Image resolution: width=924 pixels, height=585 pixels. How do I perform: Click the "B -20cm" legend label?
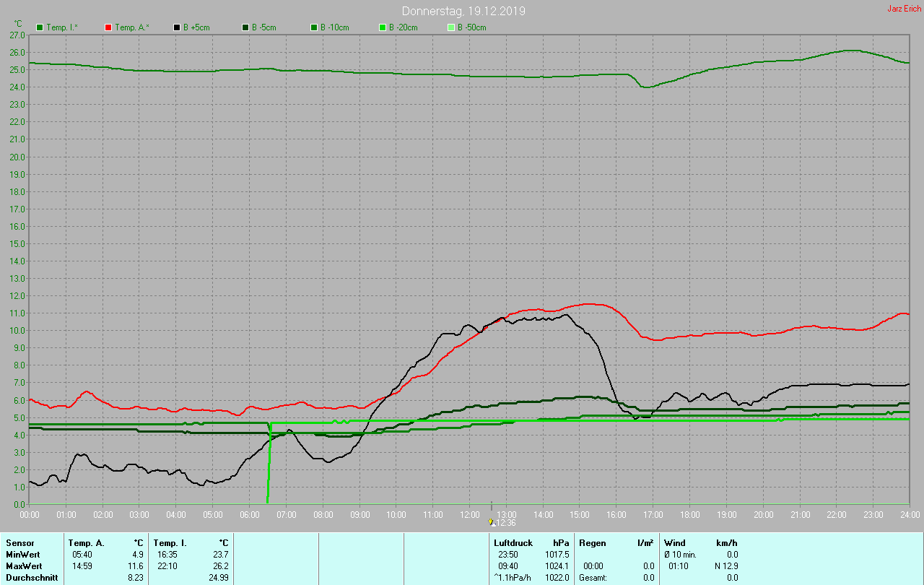tap(404, 27)
